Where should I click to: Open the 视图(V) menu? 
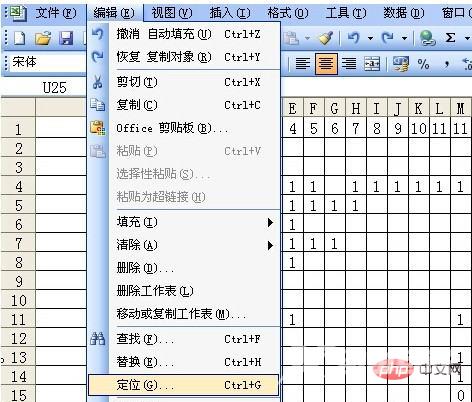click(x=172, y=13)
